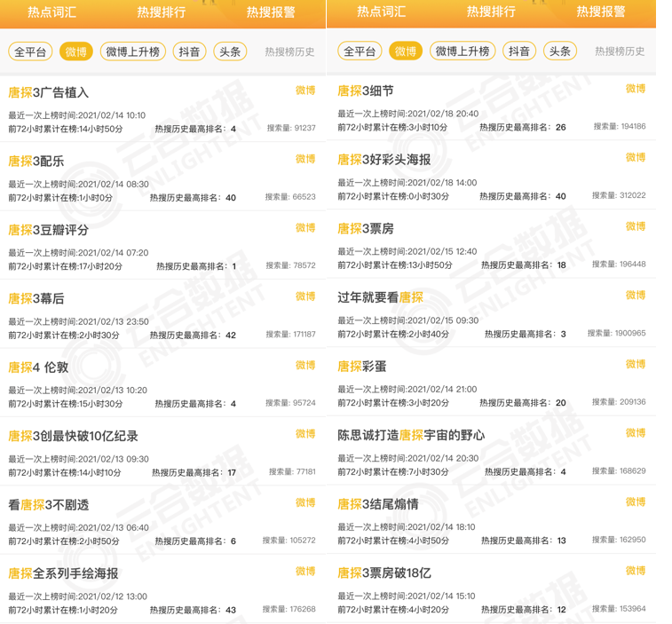672x624 pixels.
Task: Open the 唐探3幕后 topic
Action: 36,298
